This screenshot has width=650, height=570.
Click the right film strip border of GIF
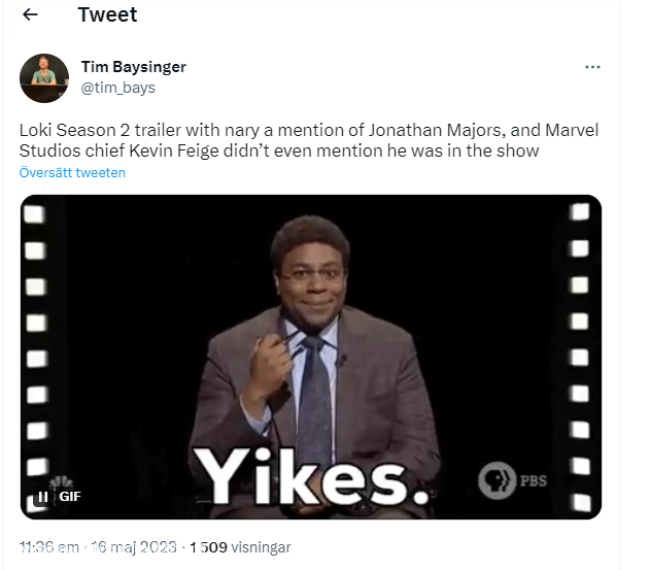point(580,357)
